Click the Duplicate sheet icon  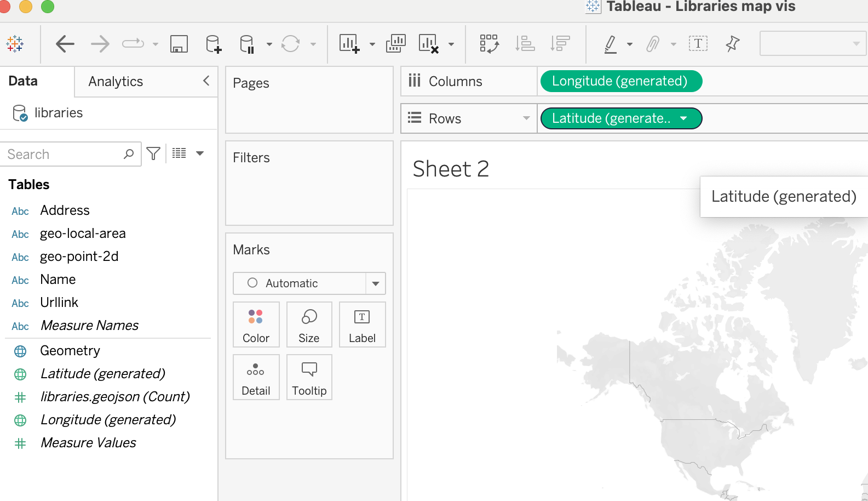(x=395, y=44)
